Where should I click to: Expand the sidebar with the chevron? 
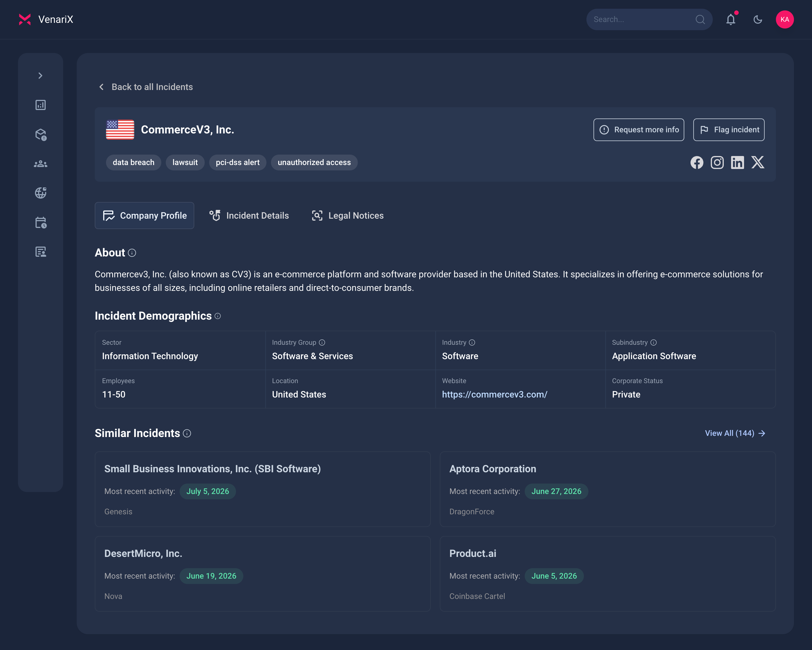tap(40, 76)
